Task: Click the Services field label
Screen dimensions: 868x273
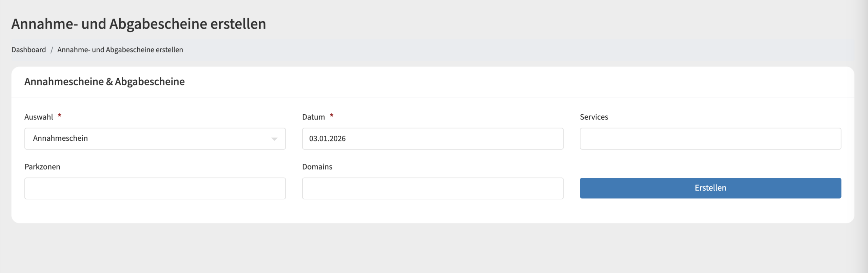Action: (x=594, y=117)
